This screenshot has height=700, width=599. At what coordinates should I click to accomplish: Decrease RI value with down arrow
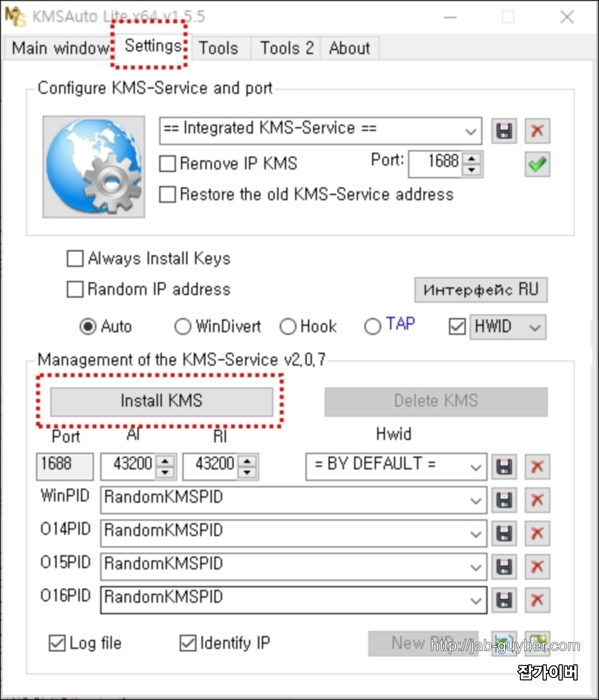point(247,473)
